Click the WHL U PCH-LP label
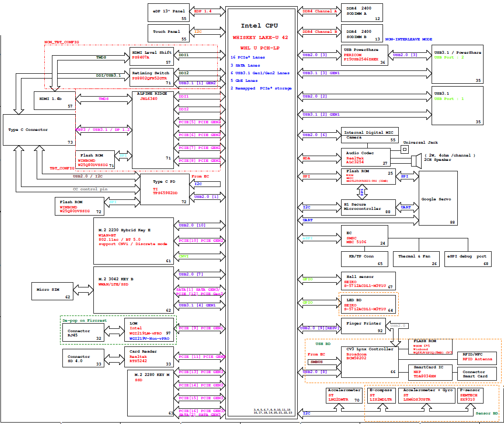 click(260, 48)
